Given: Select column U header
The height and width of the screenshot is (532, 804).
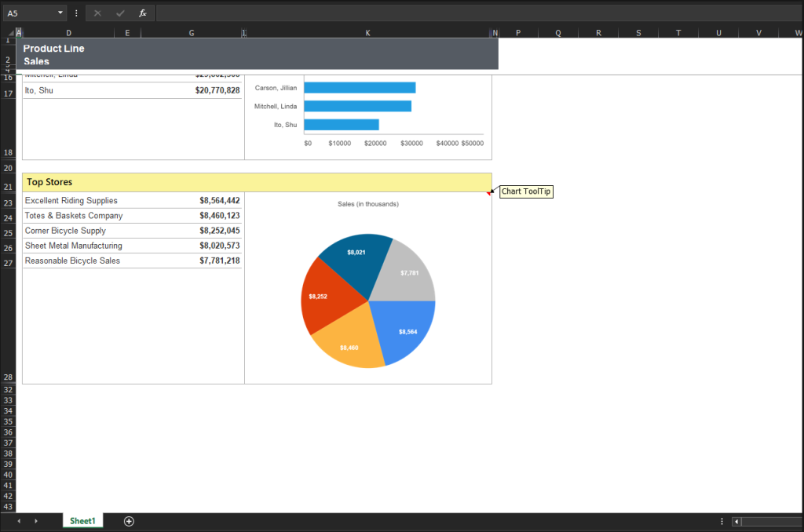Looking at the screenshot, I should [x=718, y=33].
